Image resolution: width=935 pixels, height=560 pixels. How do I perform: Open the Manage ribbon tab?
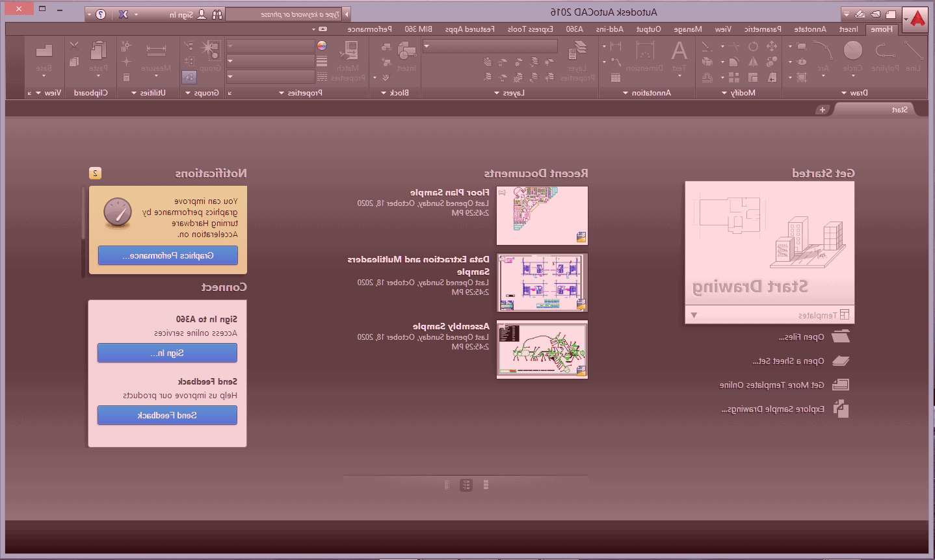[688, 29]
